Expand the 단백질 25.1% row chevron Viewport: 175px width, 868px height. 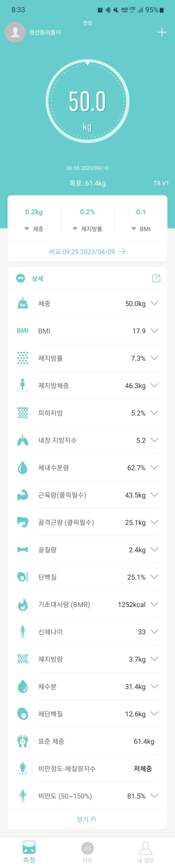(154, 577)
